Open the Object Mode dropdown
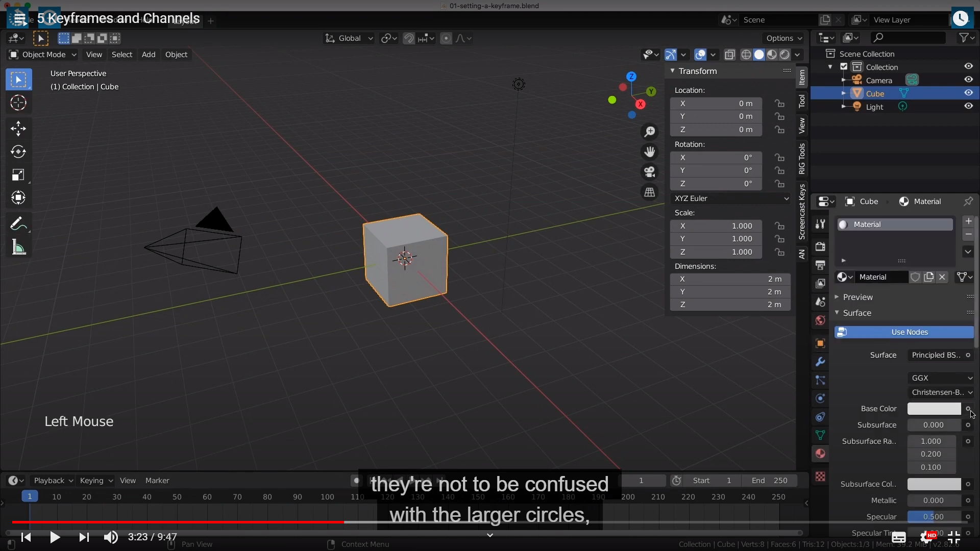 43,55
